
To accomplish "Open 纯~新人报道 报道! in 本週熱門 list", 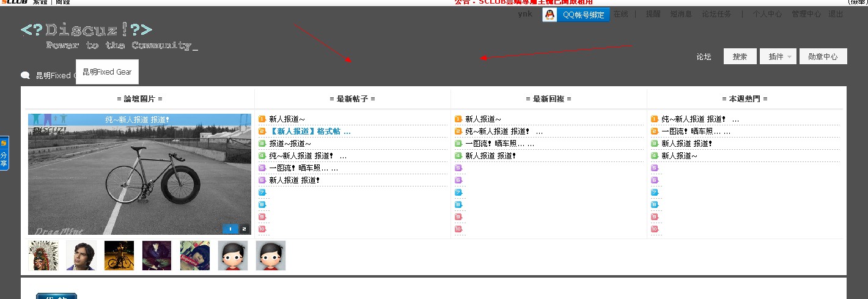I will pos(700,119).
